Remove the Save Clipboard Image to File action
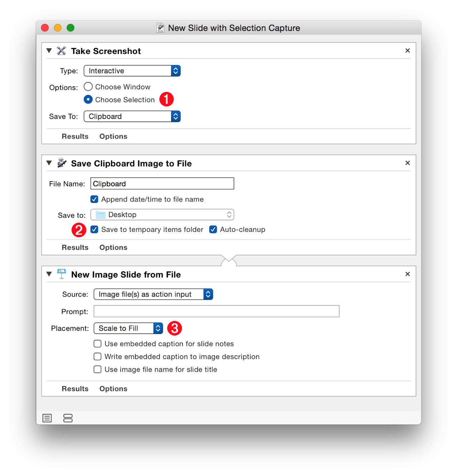This screenshot has height=476, width=457. pos(407,163)
